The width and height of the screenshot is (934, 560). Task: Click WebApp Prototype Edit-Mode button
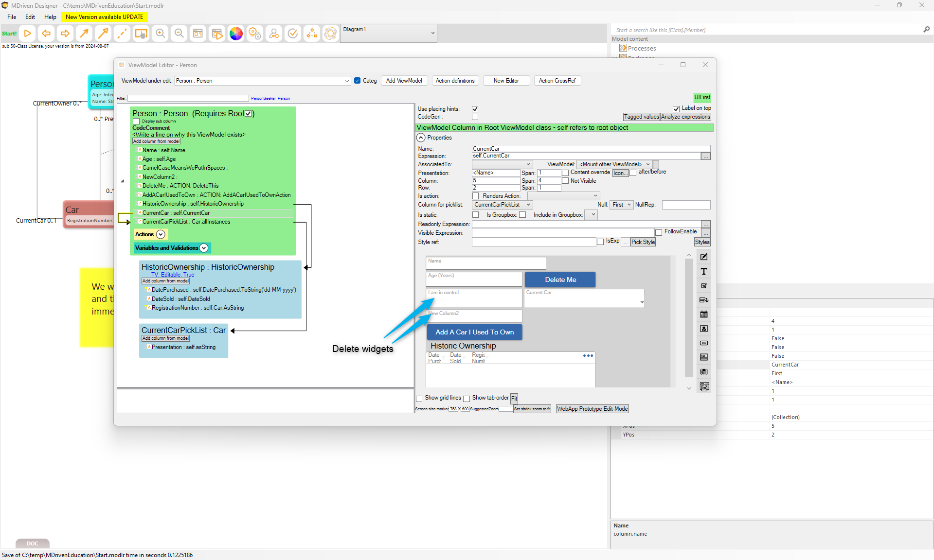pyautogui.click(x=592, y=409)
